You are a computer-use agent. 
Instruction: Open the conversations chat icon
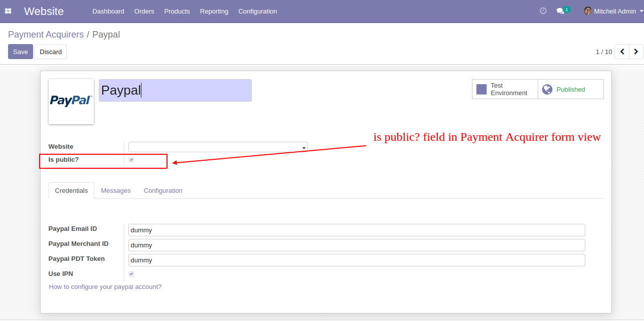coord(561,11)
